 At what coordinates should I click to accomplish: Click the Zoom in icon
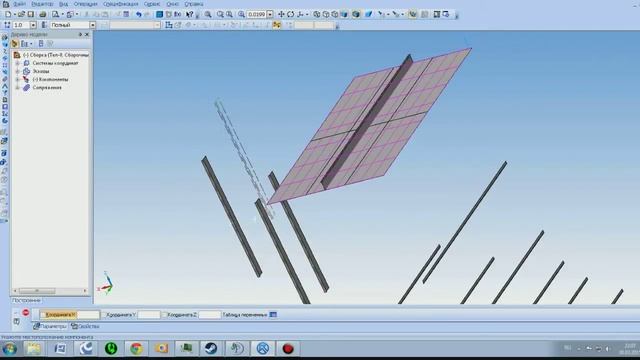[x=220, y=14]
